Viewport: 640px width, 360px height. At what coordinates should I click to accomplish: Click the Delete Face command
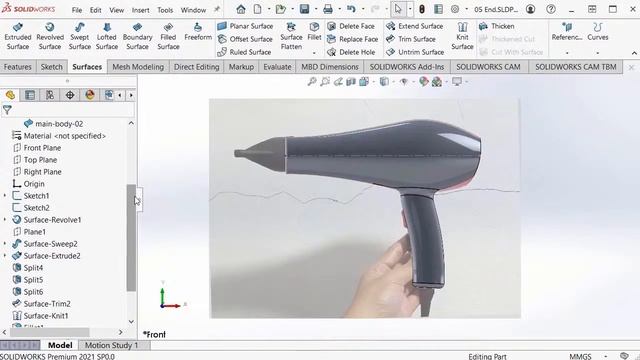point(351,26)
